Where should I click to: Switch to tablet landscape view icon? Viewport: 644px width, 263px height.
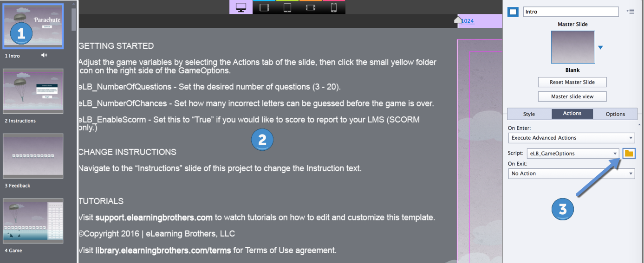pyautogui.click(x=264, y=7)
